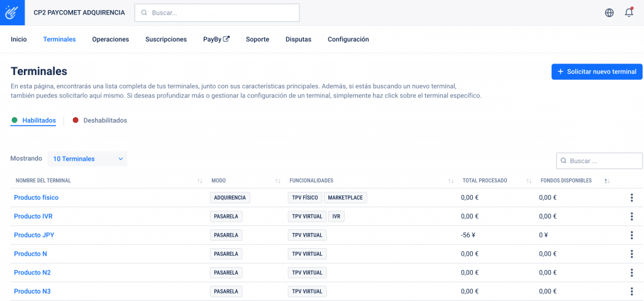Focus the table Buscar search field
The image size is (644, 301).
[599, 161]
